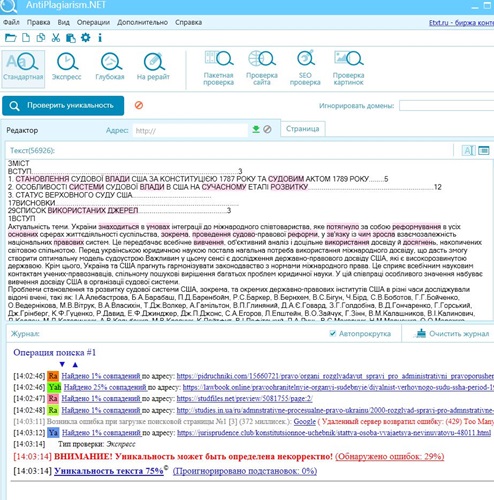Create a new document via the page icon
The height and width of the screenshot is (500, 494).
click(26, 38)
